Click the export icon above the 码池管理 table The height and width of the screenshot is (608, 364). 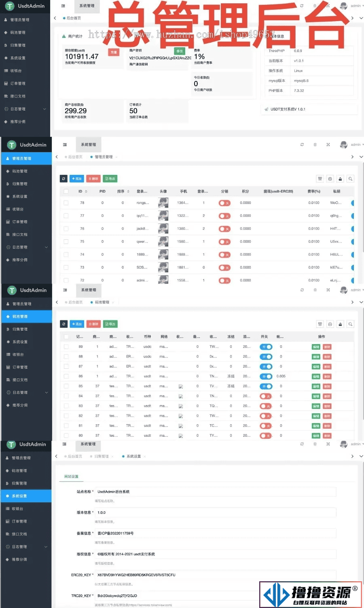click(340, 324)
